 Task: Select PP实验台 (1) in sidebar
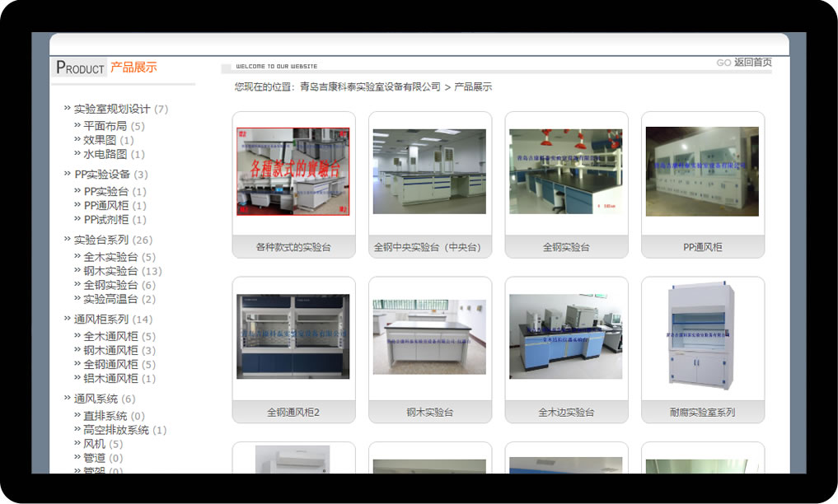click(115, 191)
